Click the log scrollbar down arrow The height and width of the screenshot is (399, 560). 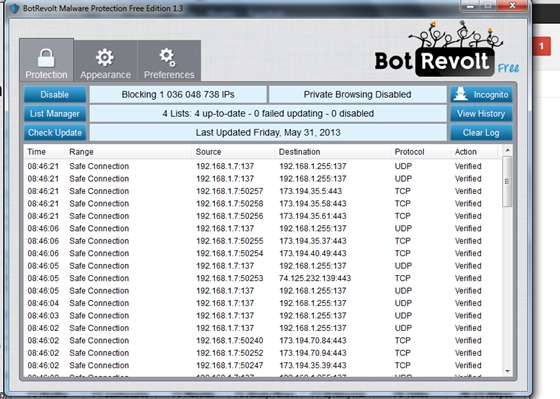pyautogui.click(x=507, y=371)
